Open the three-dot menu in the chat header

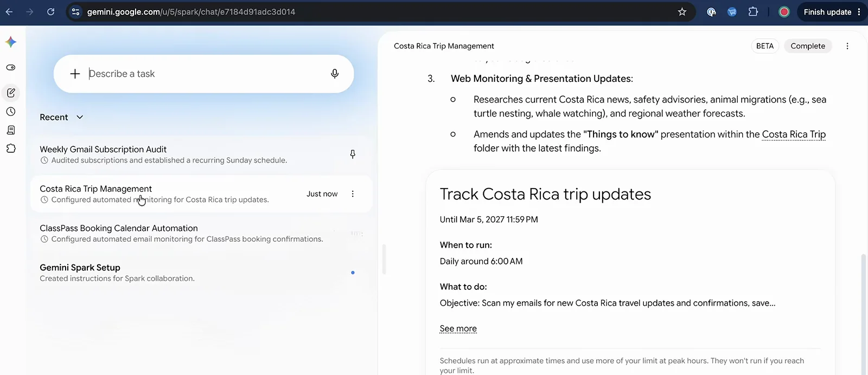pyautogui.click(x=847, y=46)
